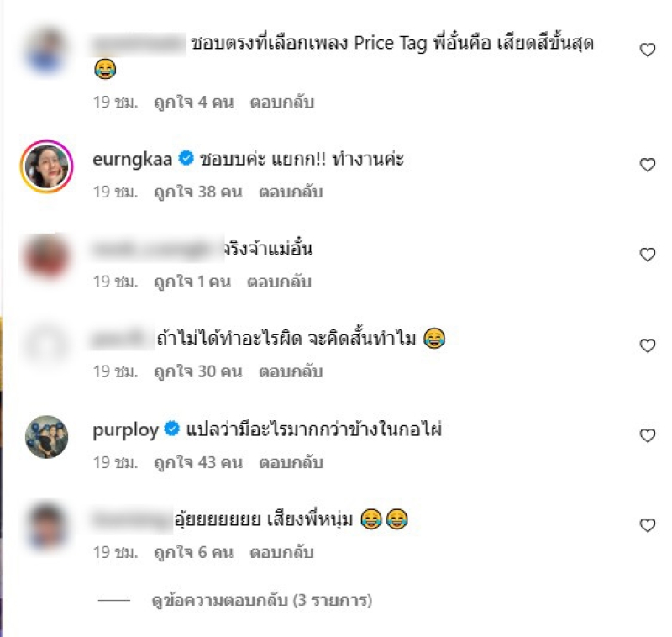The height and width of the screenshot is (637, 672).
Task: Like the 'เสียงพี่หนุ่ม' comment
Action: coord(647,524)
